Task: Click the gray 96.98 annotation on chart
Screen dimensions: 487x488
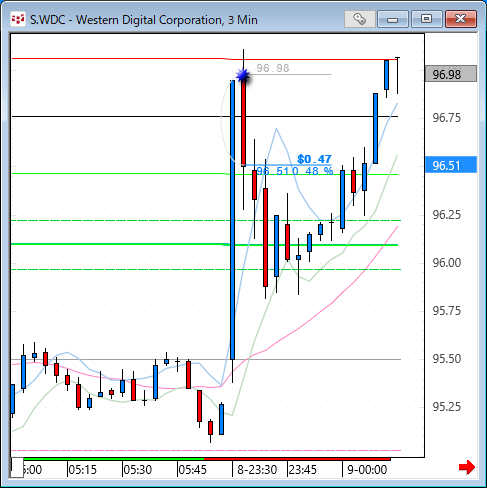Action: pos(273,68)
